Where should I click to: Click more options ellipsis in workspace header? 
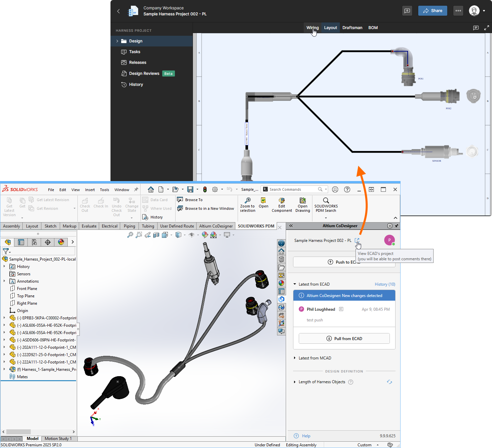458,11
